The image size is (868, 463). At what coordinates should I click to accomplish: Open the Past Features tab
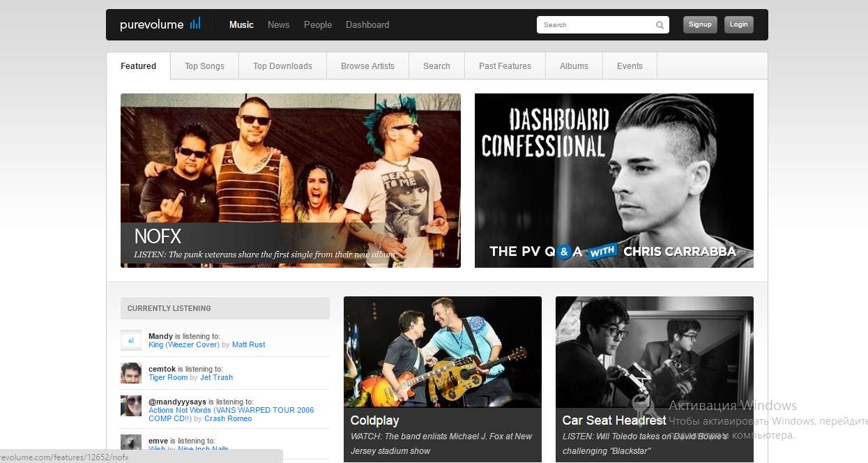(x=505, y=66)
